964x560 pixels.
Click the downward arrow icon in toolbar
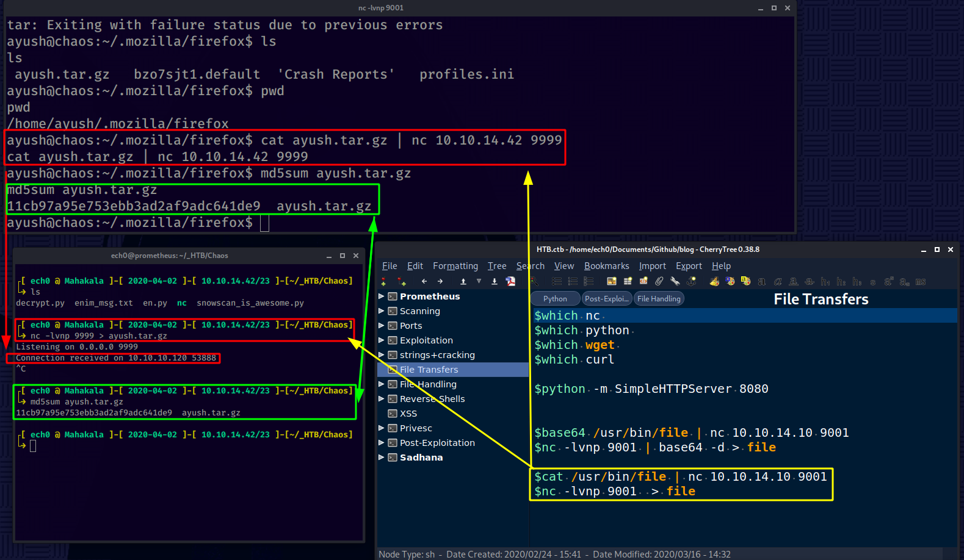tap(495, 281)
